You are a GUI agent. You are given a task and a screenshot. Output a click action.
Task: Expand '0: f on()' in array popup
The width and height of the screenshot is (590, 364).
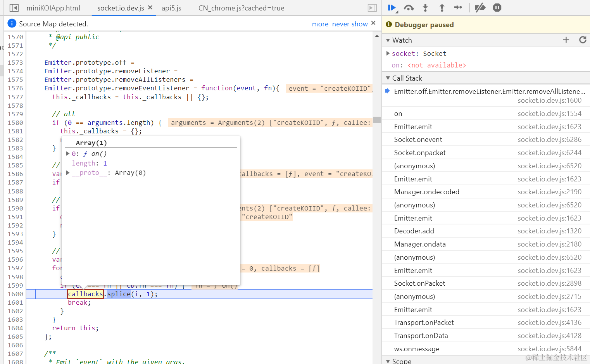coord(68,154)
